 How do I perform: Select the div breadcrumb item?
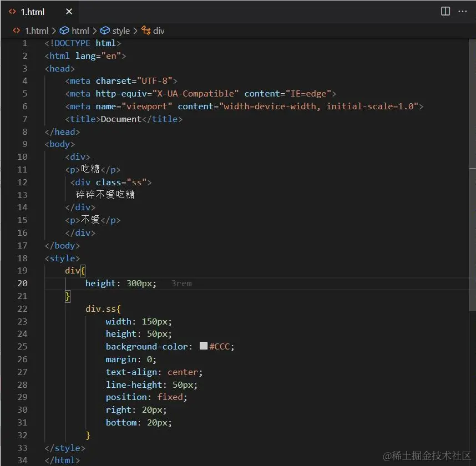[159, 31]
